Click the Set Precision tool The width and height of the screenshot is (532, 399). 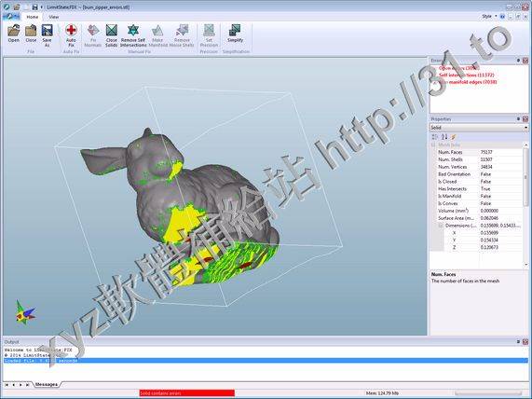[209, 35]
